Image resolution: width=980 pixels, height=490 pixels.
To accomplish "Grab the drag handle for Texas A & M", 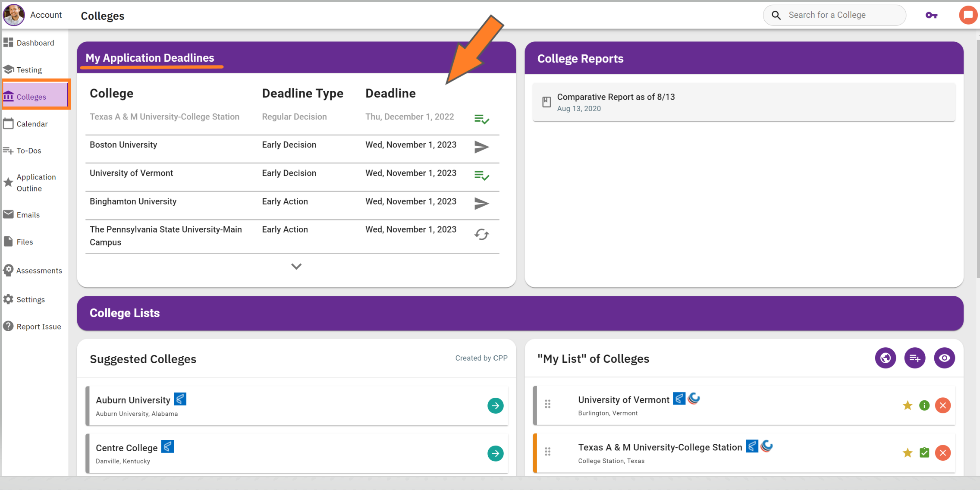I will (x=547, y=452).
